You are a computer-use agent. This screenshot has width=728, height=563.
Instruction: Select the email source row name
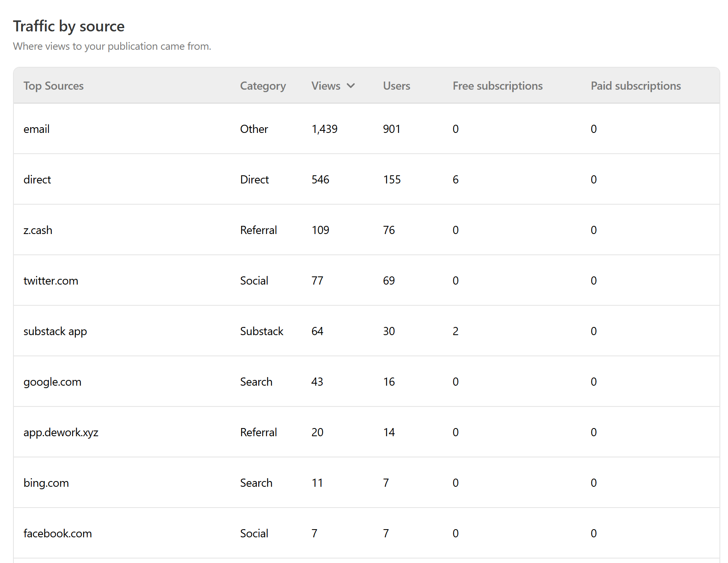click(x=37, y=129)
